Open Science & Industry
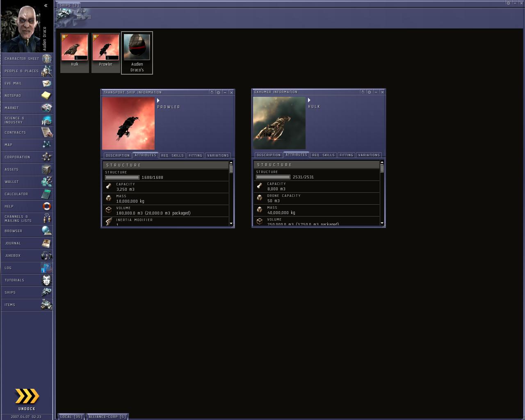This screenshot has width=525, height=420. 27,120
